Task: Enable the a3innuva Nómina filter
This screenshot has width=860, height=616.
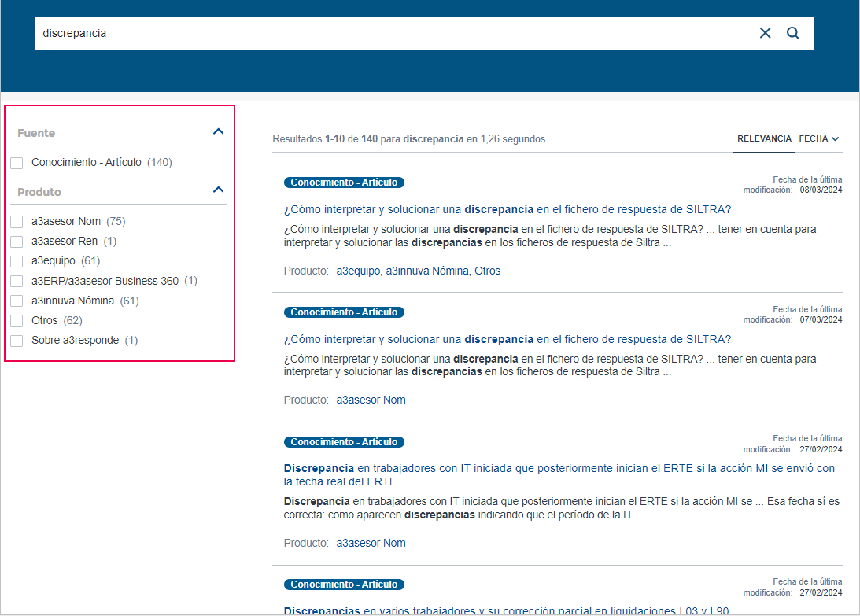Action: 17,300
